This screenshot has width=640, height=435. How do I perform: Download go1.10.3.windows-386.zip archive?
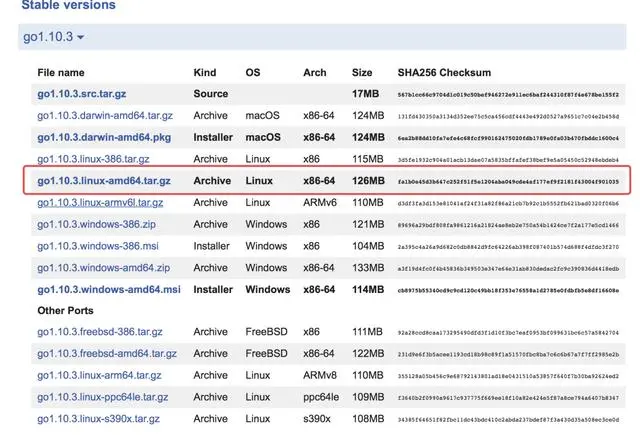[x=96, y=224]
